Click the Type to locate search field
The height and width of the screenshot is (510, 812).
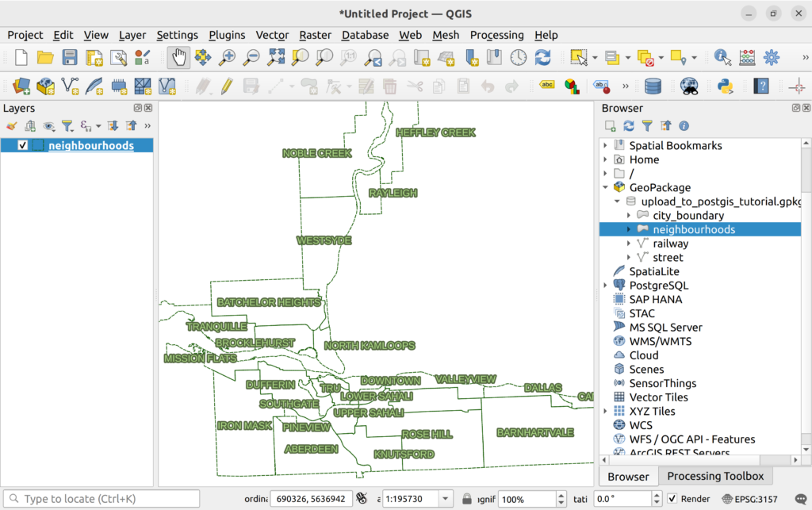(x=101, y=499)
